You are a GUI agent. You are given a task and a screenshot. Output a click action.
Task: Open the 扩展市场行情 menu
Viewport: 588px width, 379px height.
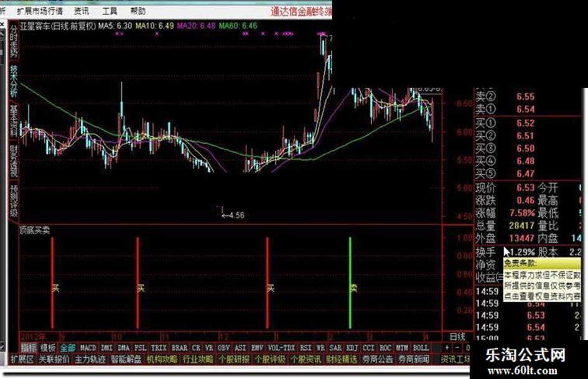pyautogui.click(x=40, y=11)
